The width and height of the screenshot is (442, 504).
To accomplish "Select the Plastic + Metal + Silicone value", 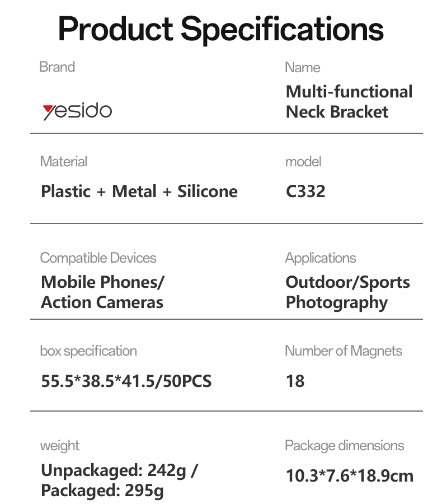I will tap(139, 192).
